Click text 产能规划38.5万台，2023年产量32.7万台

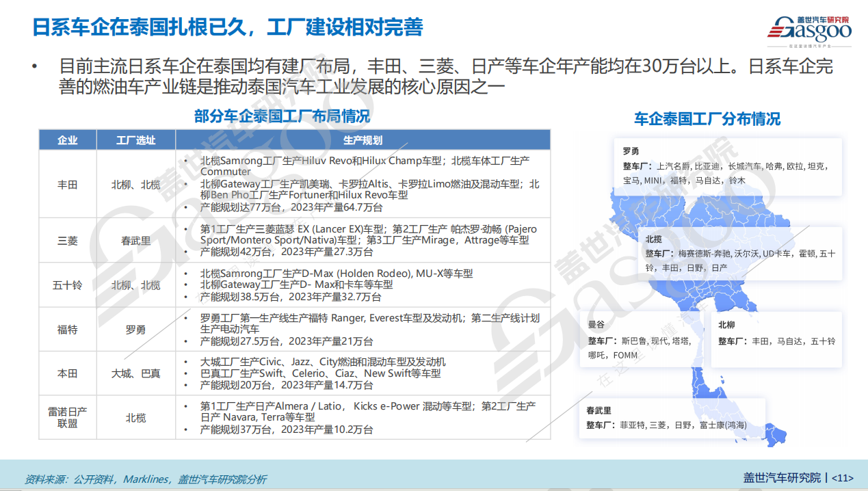point(291,297)
